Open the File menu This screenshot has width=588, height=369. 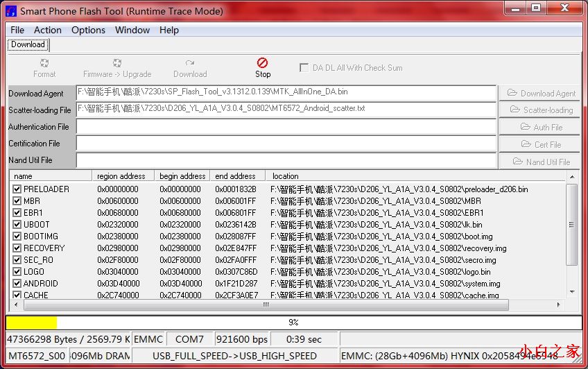click(17, 30)
